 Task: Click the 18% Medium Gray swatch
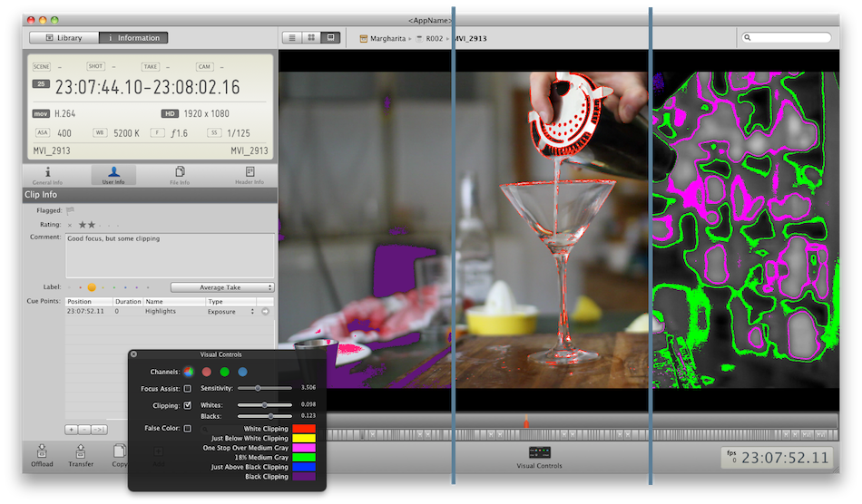(x=304, y=457)
